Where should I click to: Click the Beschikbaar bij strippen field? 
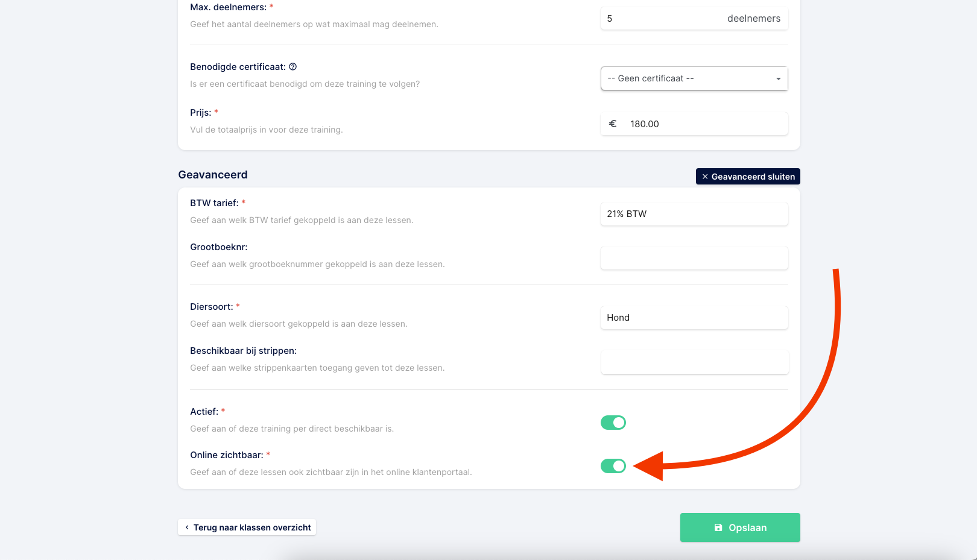point(694,362)
